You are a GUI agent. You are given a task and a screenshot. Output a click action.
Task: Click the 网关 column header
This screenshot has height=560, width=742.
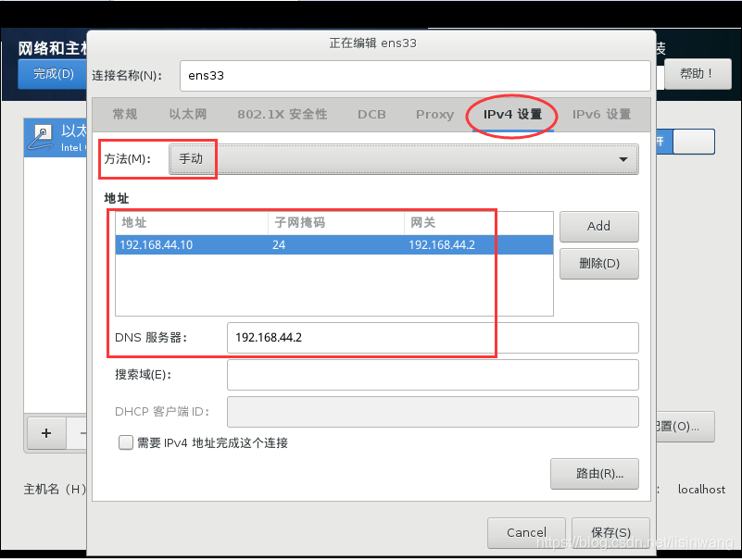coord(478,223)
